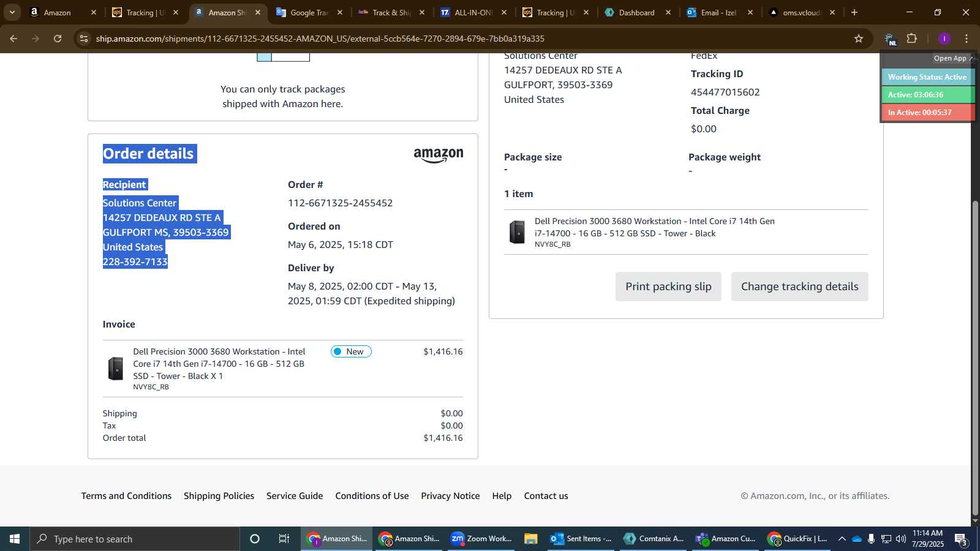This screenshot has height=551, width=980.
Task: Open Zoom Workplace from the taskbar
Action: click(481, 539)
